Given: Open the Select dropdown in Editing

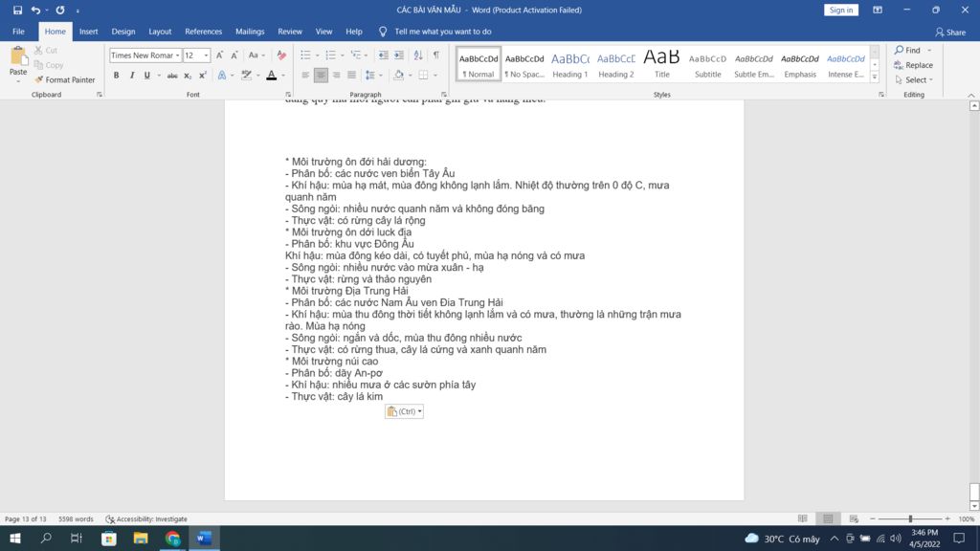Looking at the screenshot, I should 914,80.
